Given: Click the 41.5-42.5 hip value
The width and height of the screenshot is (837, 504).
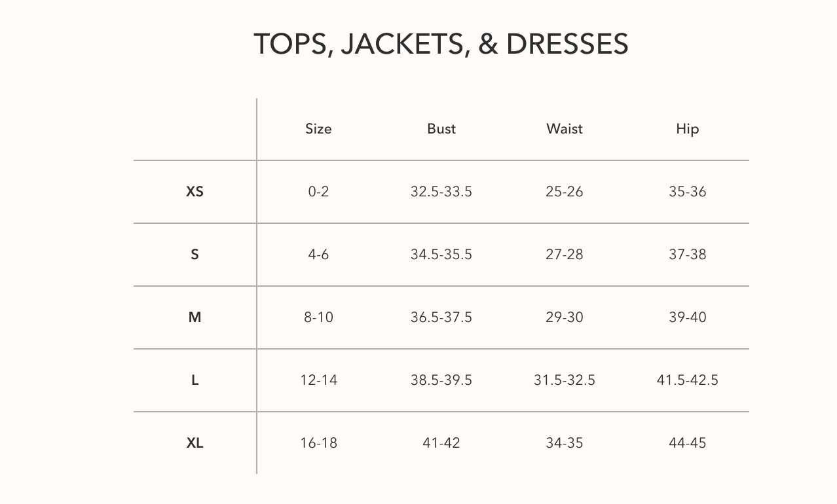Looking at the screenshot, I should (687, 380).
